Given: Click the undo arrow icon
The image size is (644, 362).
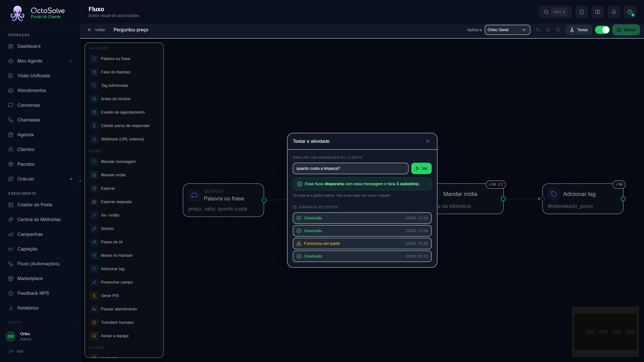Looking at the screenshot, I should point(538,30).
